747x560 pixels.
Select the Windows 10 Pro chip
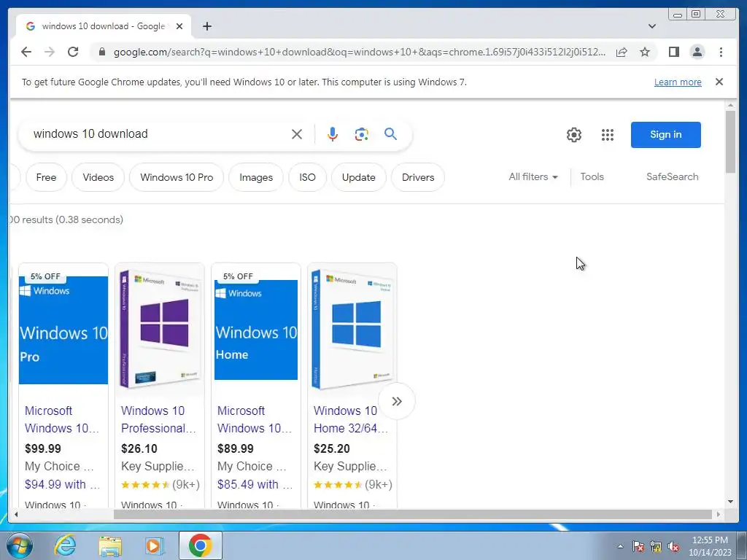(x=177, y=177)
